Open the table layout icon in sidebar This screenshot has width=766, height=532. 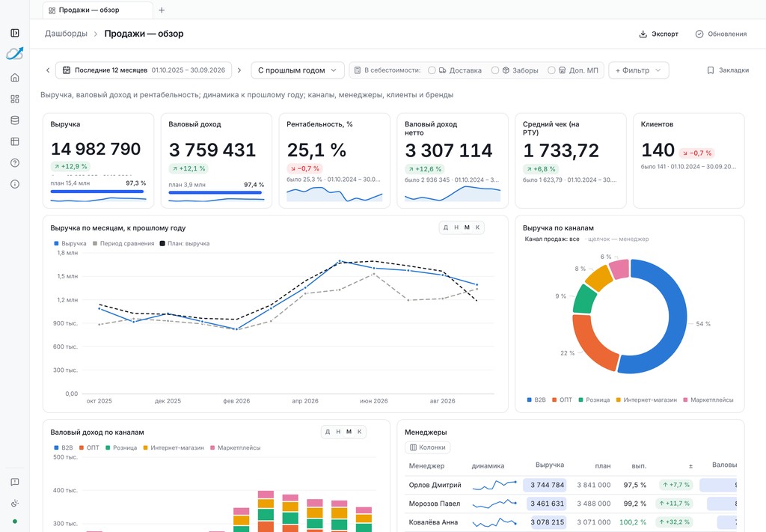pyautogui.click(x=15, y=141)
